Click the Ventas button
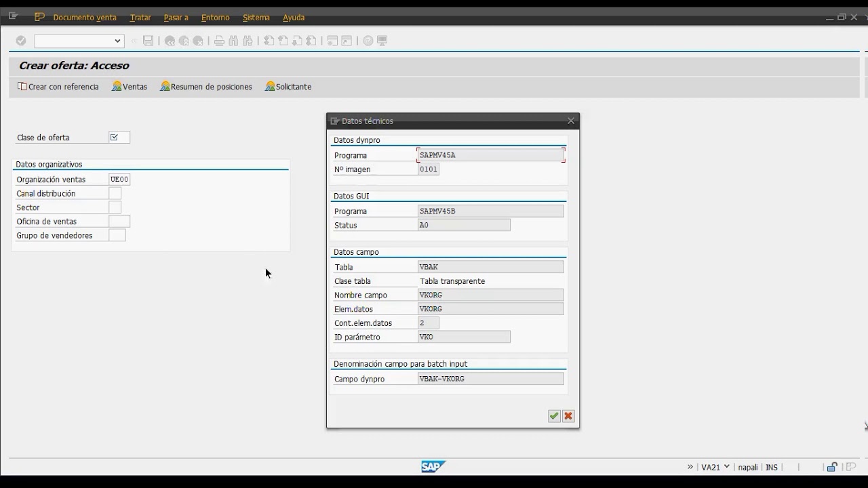 tap(130, 87)
